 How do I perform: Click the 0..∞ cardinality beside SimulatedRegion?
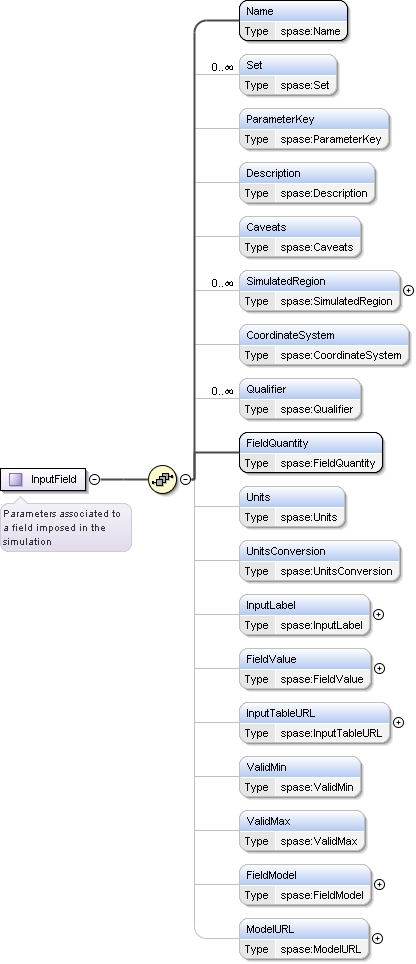pos(222,283)
